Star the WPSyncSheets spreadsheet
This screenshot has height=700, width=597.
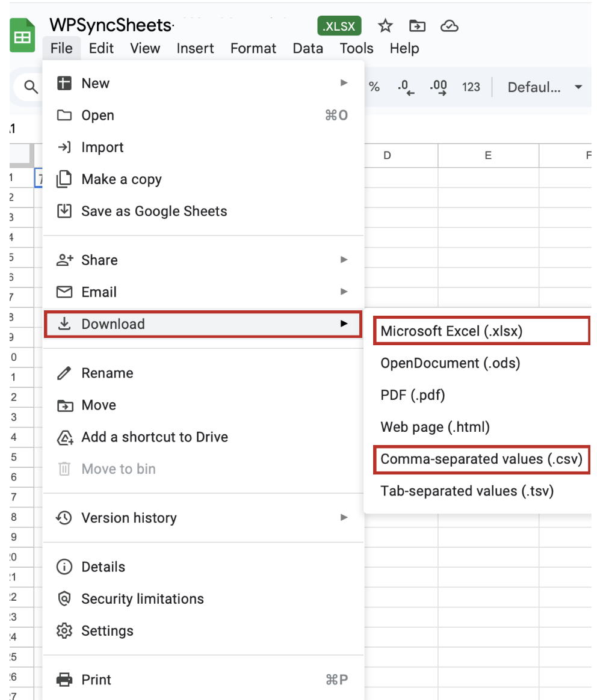pyautogui.click(x=385, y=26)
